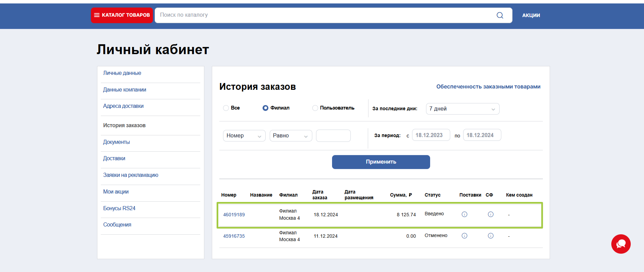Open Мои акции section
This screenshot has width=644, height=272.
(116, 192)
